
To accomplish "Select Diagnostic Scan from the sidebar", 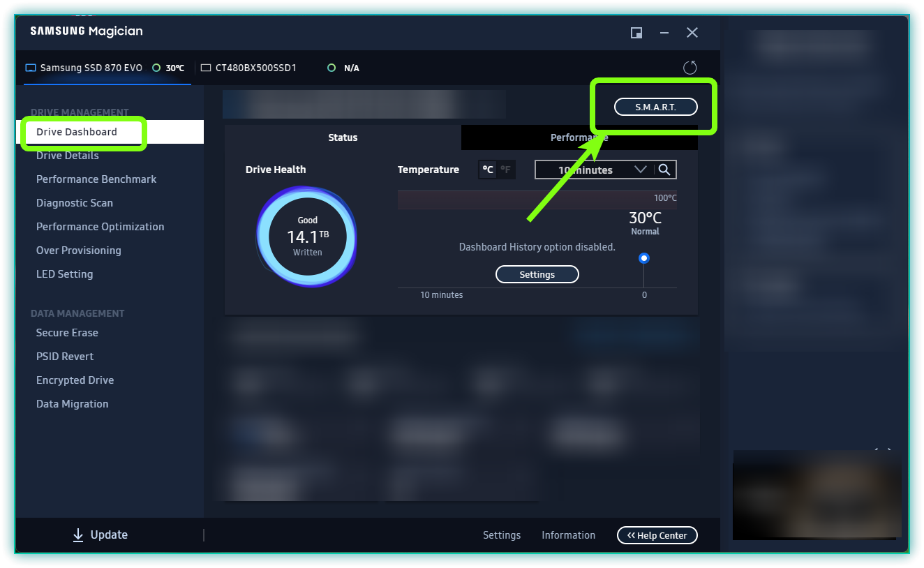I will pyautogui.click(x=75, y=203).
